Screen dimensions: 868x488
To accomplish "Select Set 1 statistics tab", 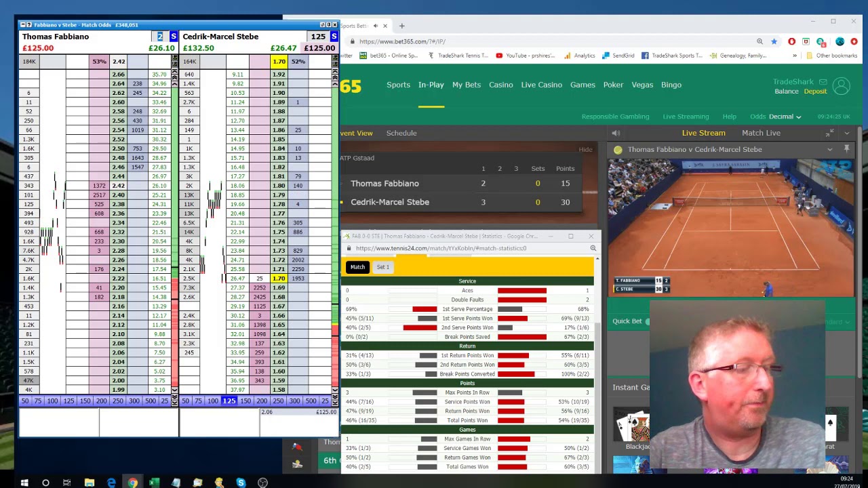I will (x=382, y=267).
